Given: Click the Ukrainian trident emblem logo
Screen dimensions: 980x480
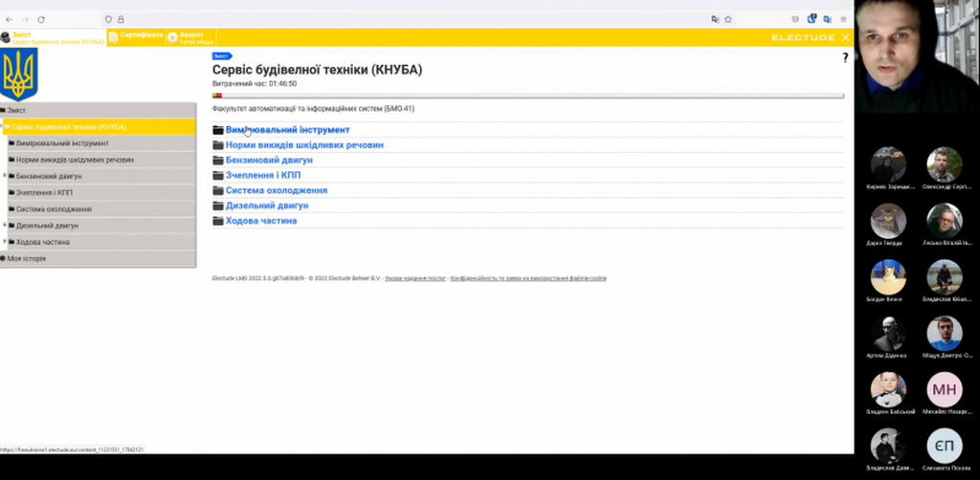Looking at the screenshot, I should tap(19, 75).
